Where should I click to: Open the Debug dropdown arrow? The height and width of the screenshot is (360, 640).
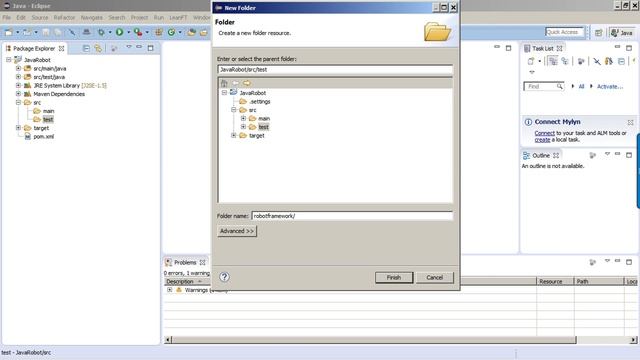click(x=110, y=32)
